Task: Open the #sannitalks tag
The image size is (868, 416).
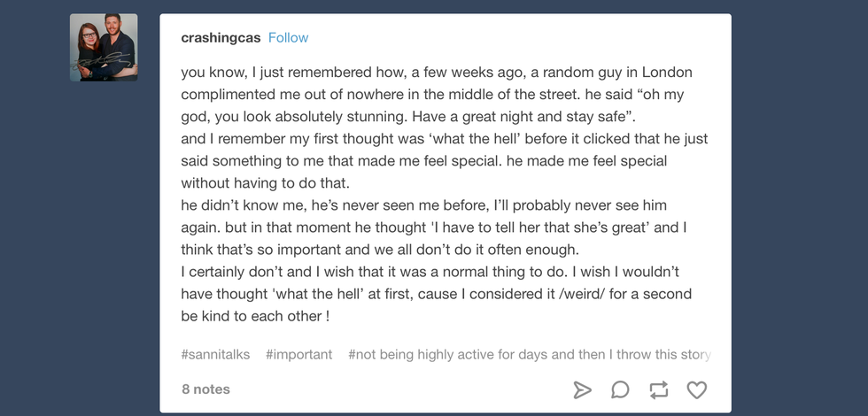Action: pyautogui.click(x=215, y=354)
